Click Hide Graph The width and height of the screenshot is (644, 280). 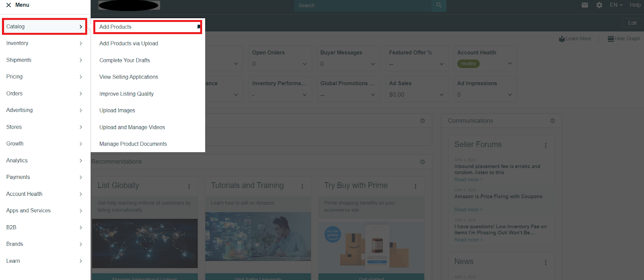(624, 39)
